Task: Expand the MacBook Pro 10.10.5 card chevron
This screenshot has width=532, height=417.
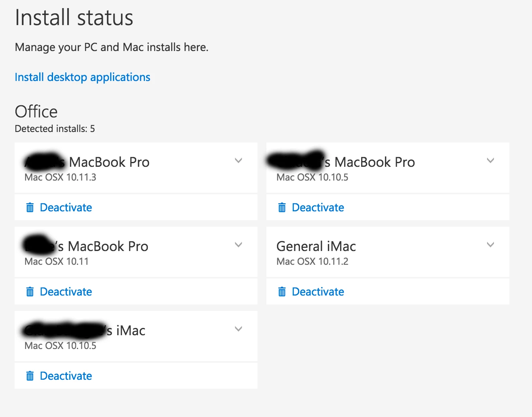Action: 490,161
